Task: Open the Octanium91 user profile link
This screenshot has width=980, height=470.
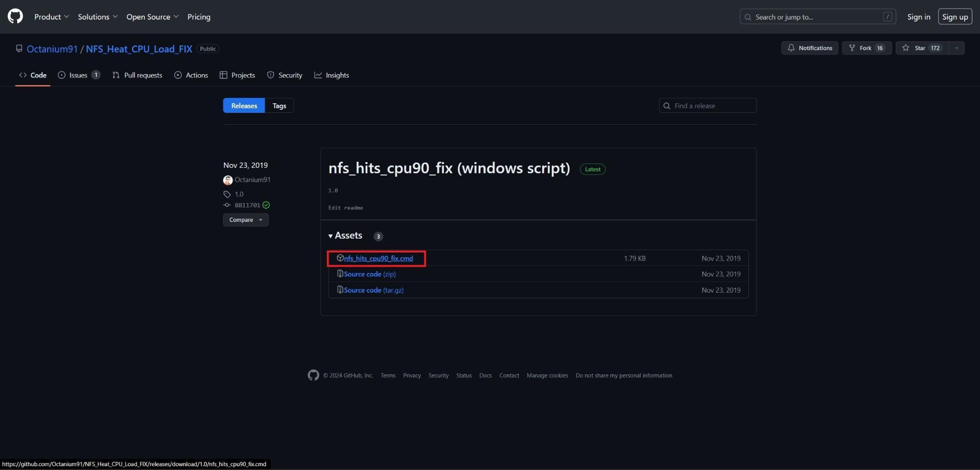Action: point(52,49)
